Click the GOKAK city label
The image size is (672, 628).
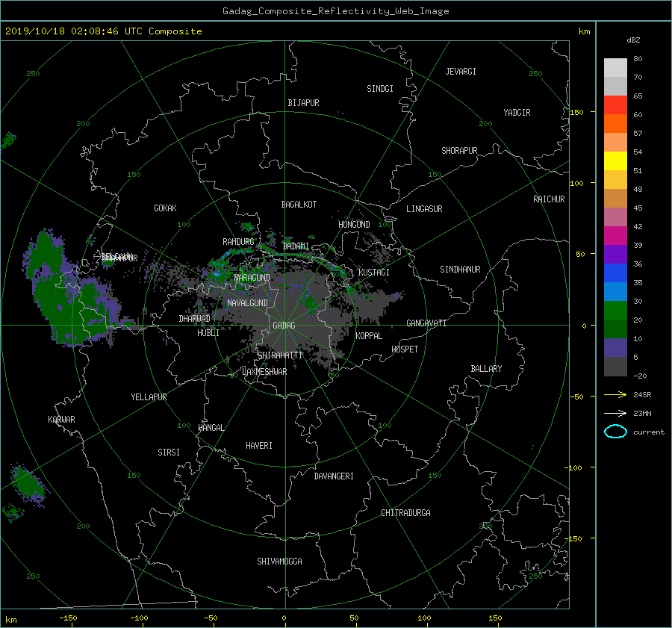click(165, 208)
